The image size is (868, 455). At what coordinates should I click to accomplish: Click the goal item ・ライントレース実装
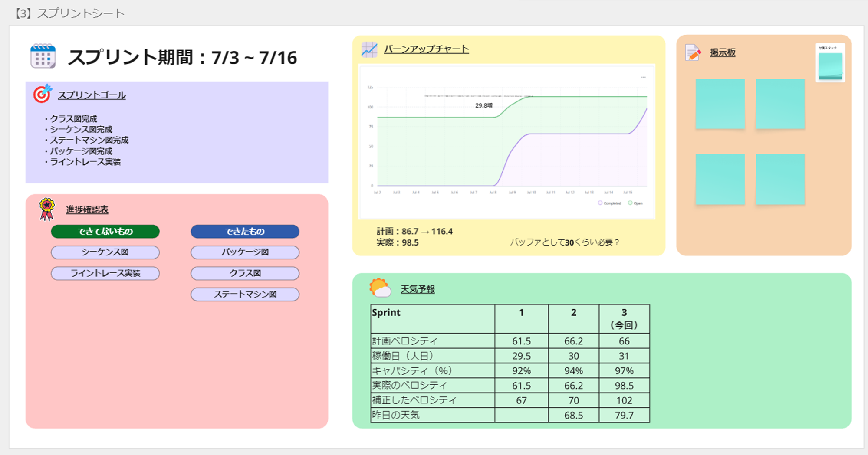[82, 162]
